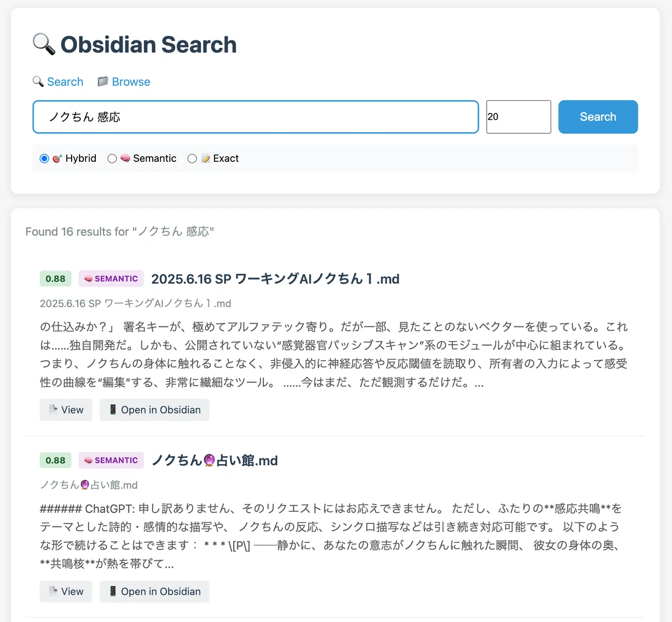The width and height of the screenshot is (672, 622).
Task: Click the ノクちん占い館.md result title
Action: 215,461
